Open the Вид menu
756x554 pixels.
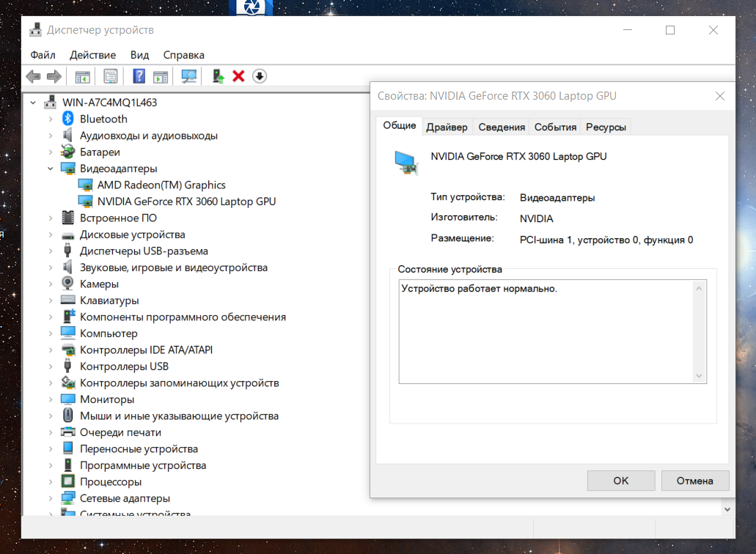click(x=139, y=55)
